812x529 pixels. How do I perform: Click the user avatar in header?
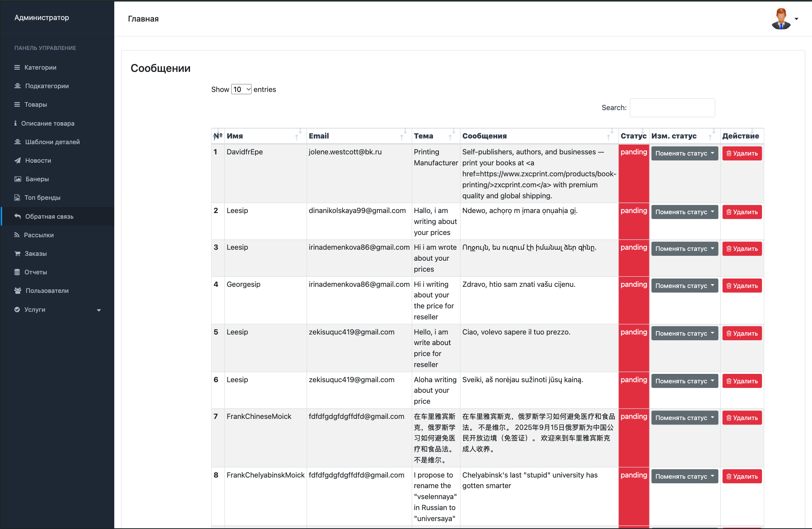pos(781,19)
